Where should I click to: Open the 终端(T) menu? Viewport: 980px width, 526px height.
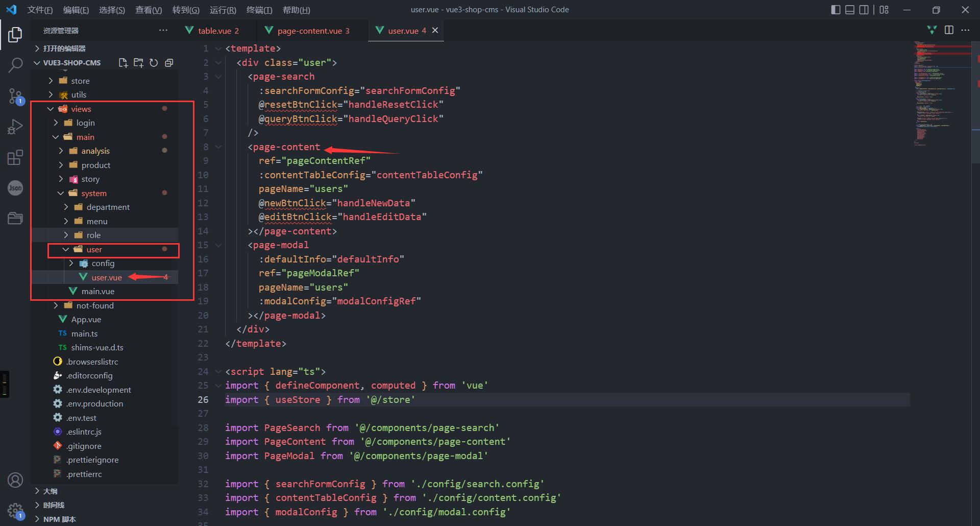coord(259,10)
